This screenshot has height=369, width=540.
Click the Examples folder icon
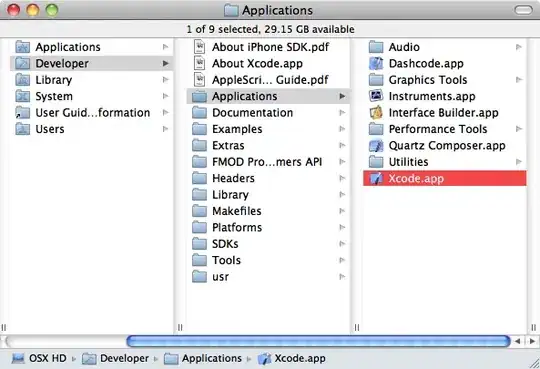199,129
